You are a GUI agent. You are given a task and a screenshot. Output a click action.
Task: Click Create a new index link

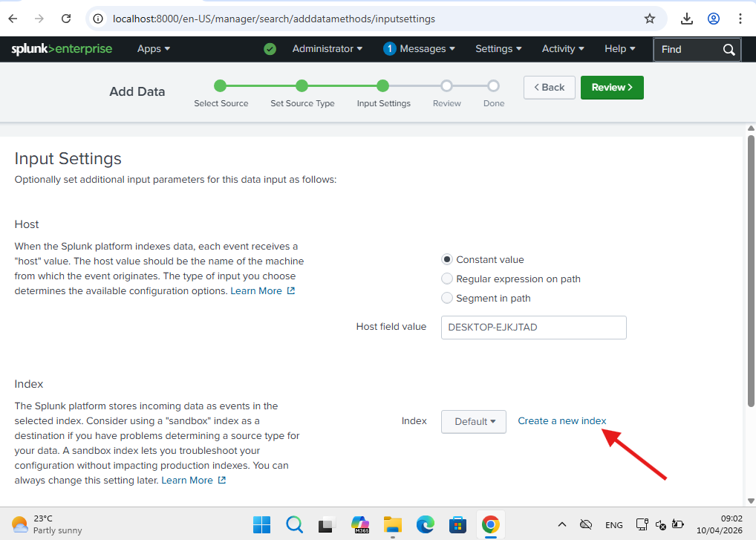click(561, 421)
